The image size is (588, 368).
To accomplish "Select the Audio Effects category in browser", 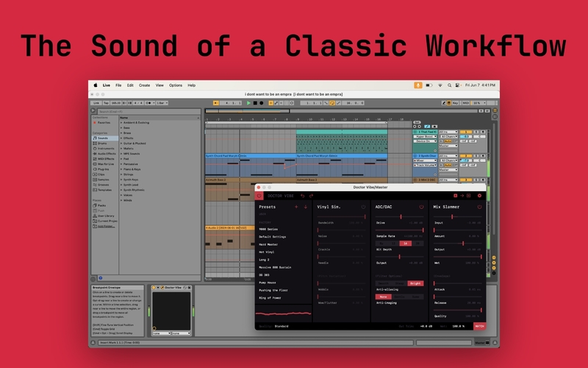I will coord(104,154).
